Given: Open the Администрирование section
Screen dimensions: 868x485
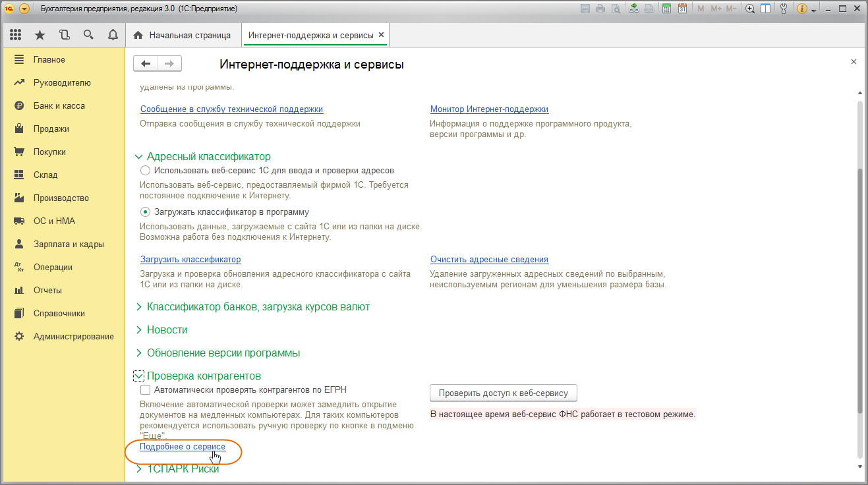Looking at the screenshot, I should (x=73, y=336).
